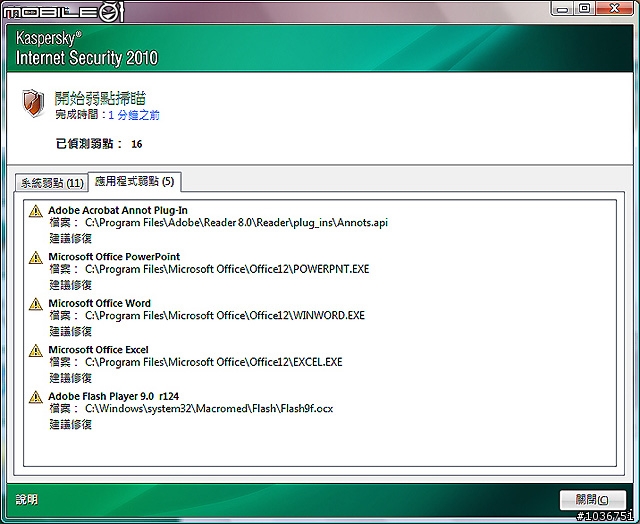The height and width of the screenshot is (524, 640).
Task: Minimize the Kaspersky window
Action: point(562,8)
